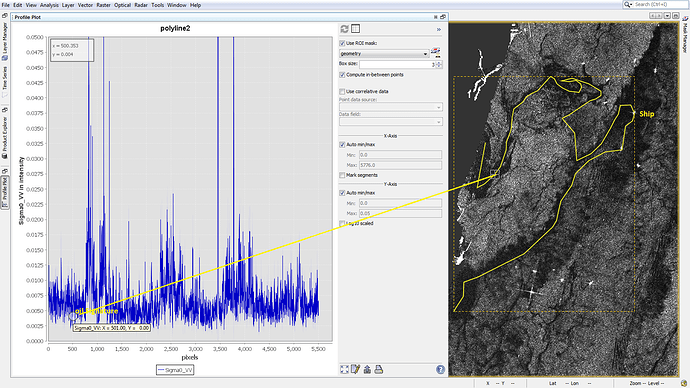The width and height of the screenshot is (690, 388).
Task: Open the blue help icon
Action: click(x=440, y=370)
